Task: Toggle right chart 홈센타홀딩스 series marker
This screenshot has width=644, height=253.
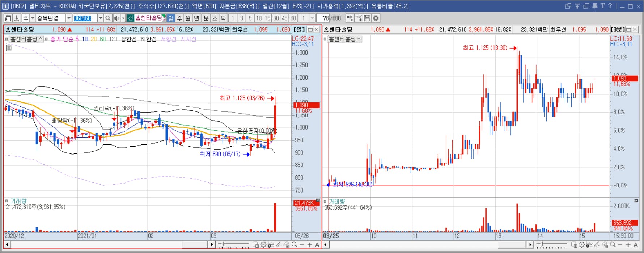Action: [325, 39]
